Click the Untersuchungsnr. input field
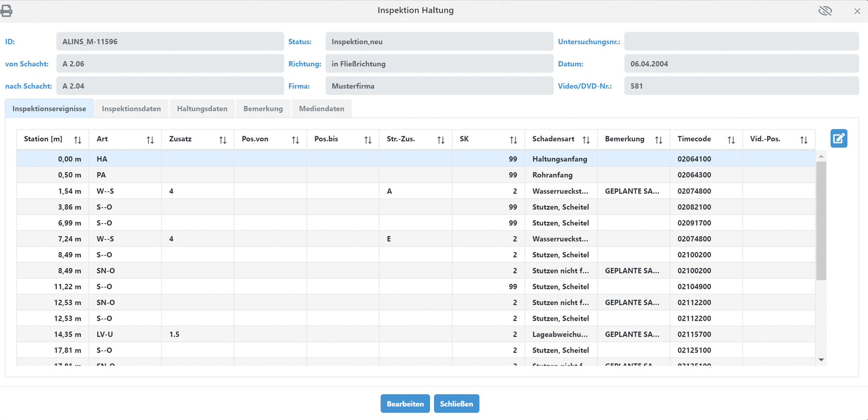The image size is (868, 420). [x=741, y=41]
